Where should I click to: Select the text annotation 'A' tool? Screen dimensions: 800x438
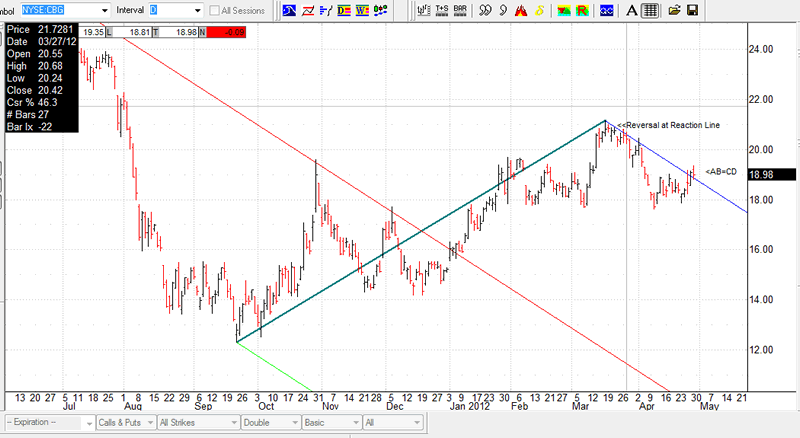tap(631, 10)
